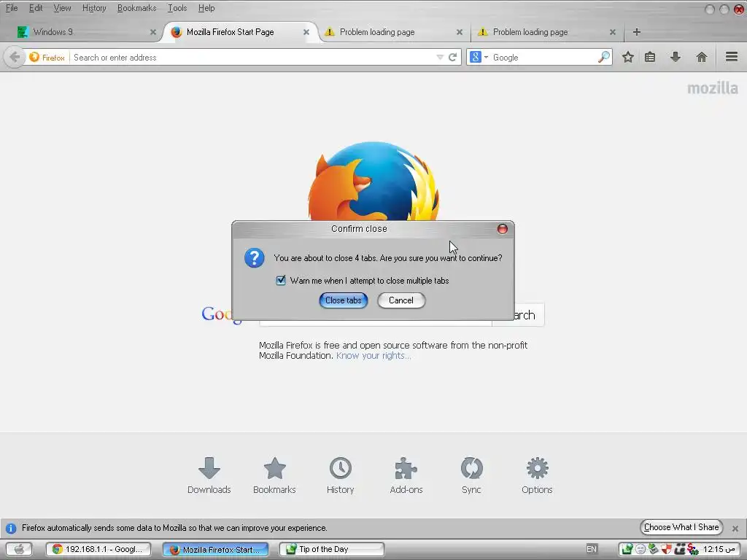Click the Choose What I Share button
Screen dimensions: 747x560
(681, 527)
